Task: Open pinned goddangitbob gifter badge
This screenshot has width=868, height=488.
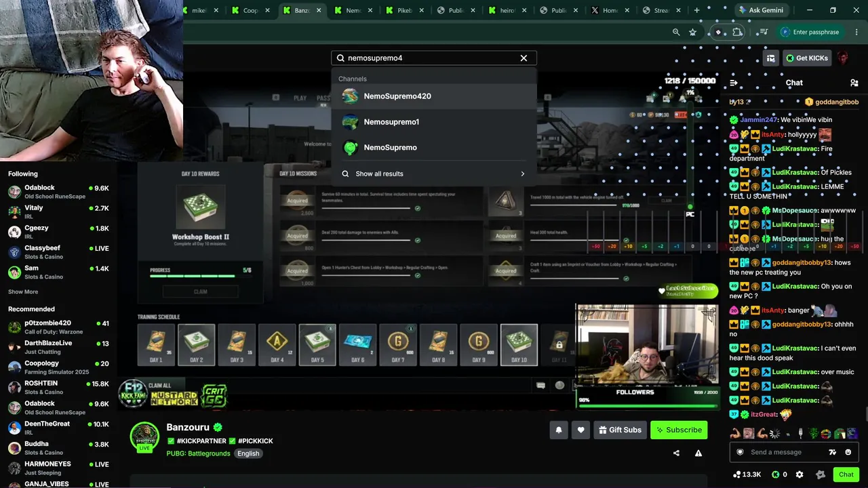Action: 809,102
